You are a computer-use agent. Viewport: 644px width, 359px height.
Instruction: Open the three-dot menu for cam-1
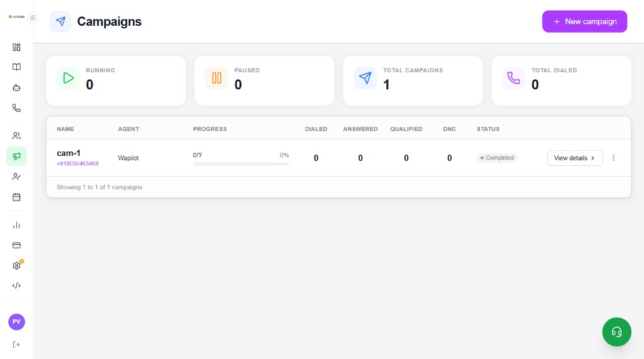(x=613, y=158)
